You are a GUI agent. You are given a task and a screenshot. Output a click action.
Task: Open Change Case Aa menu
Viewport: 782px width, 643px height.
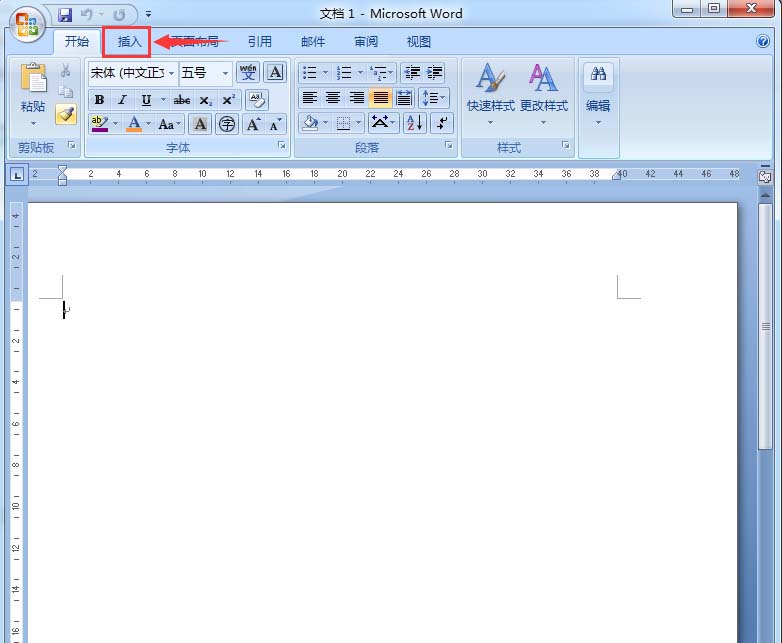(170, 124)
